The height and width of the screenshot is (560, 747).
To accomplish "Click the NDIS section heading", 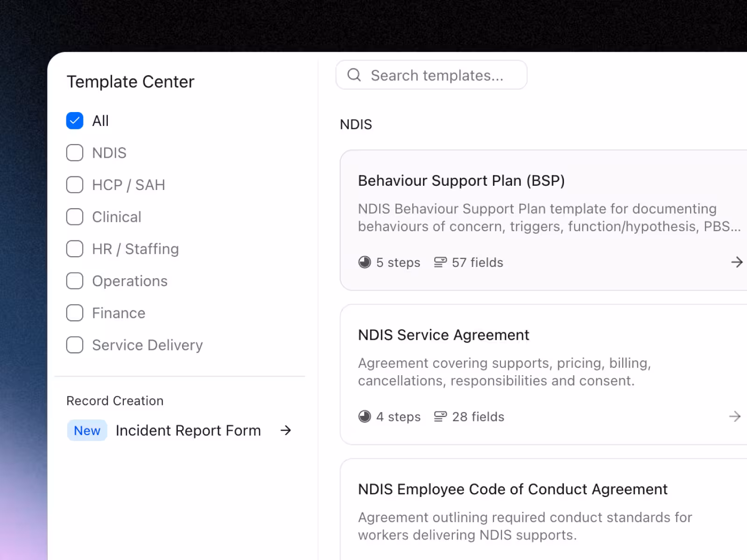I will [356, 125].
